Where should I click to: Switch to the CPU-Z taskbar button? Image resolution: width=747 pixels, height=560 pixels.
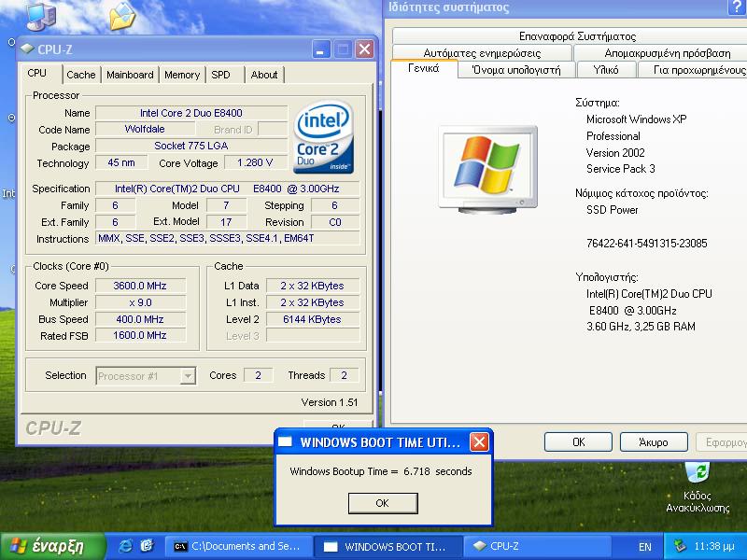click(536, 546)
